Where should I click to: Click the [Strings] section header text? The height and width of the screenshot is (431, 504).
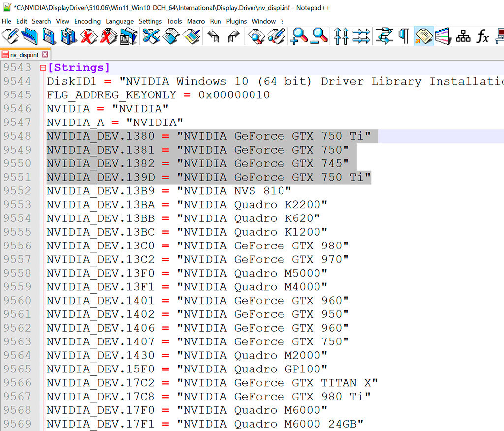click(x=79, y=68)
